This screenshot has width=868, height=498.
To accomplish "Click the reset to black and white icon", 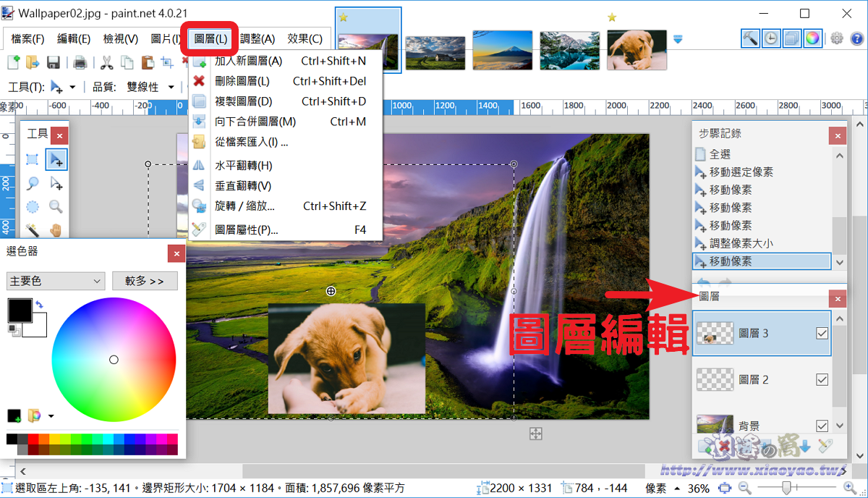I will [x=14, y=329].
